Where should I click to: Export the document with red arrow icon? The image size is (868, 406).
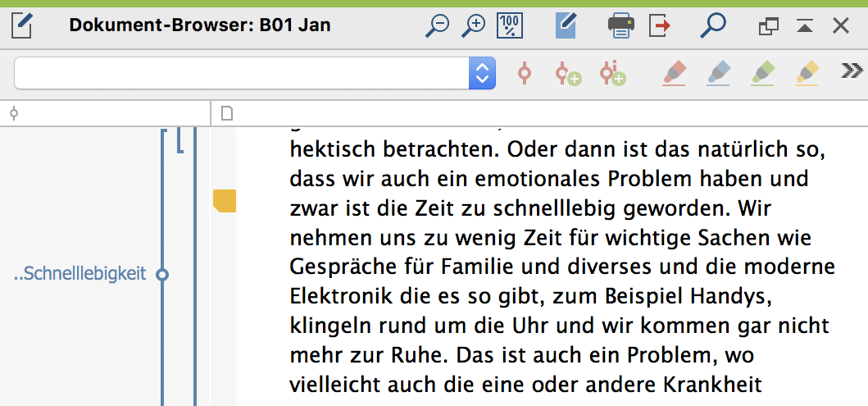pyautogui.click(x=659, y=25)
